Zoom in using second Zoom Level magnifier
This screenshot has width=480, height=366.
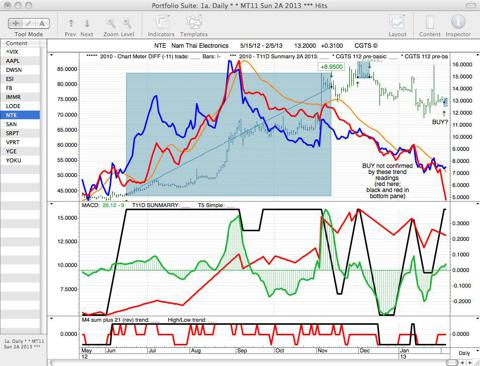[127, 23]
